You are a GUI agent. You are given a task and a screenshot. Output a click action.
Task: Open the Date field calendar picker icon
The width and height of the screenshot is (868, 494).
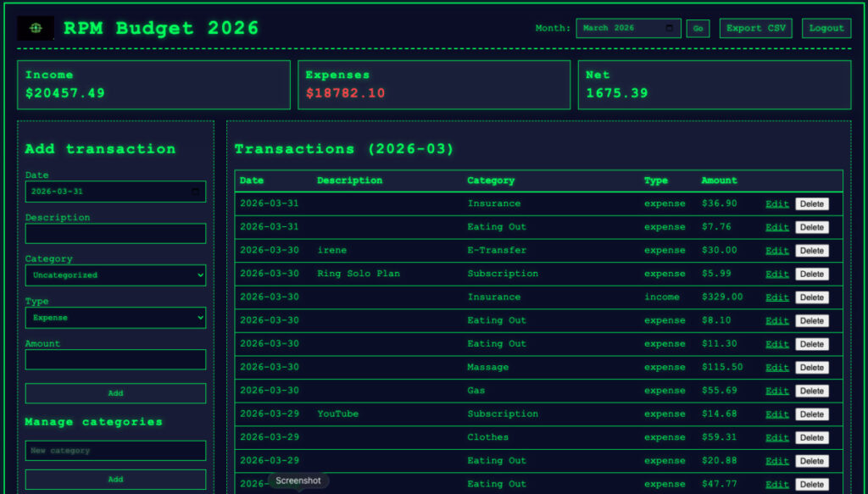click(x=195, y=192)
